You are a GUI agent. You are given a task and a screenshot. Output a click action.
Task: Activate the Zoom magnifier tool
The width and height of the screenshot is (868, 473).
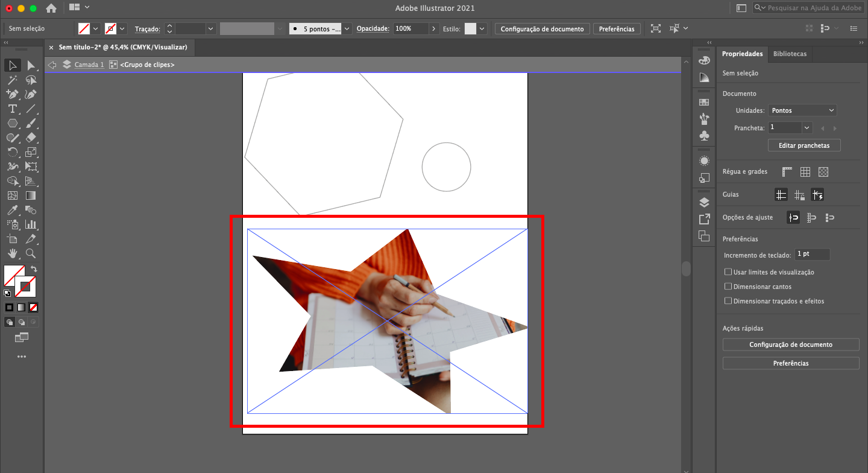(x=31, y=253)
